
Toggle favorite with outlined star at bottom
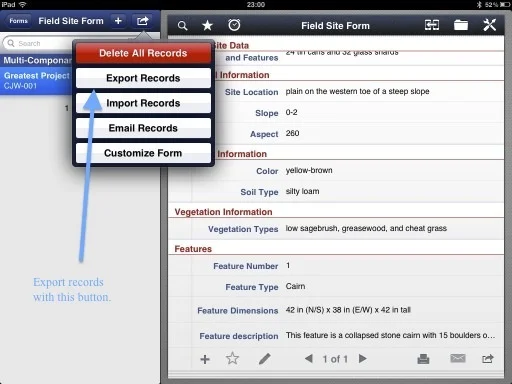pos(232,358)
